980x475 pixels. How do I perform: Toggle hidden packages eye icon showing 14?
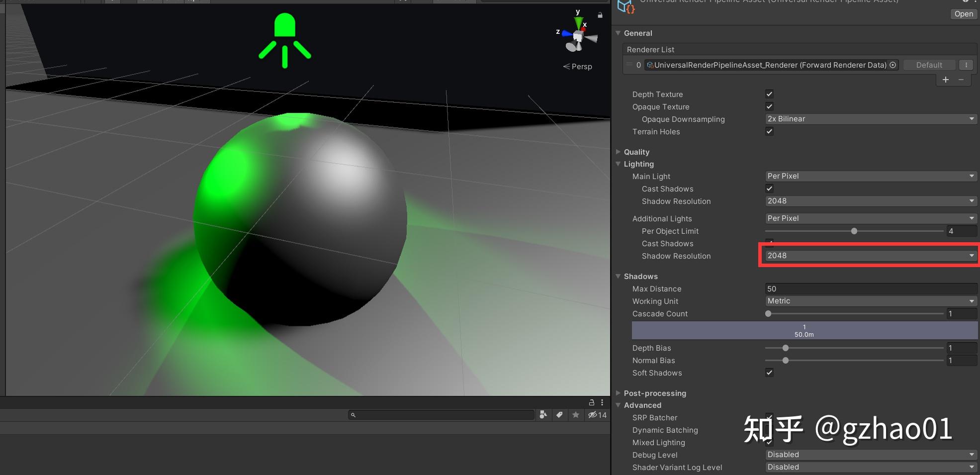click(x=597, y=415)
